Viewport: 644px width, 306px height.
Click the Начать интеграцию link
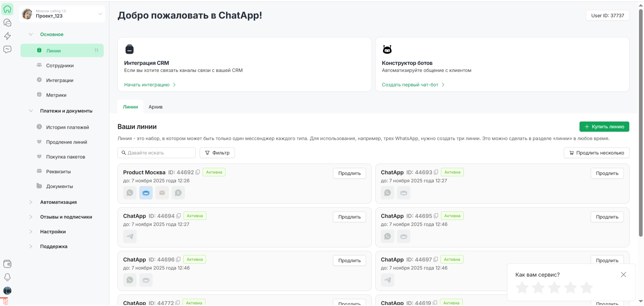147,85
